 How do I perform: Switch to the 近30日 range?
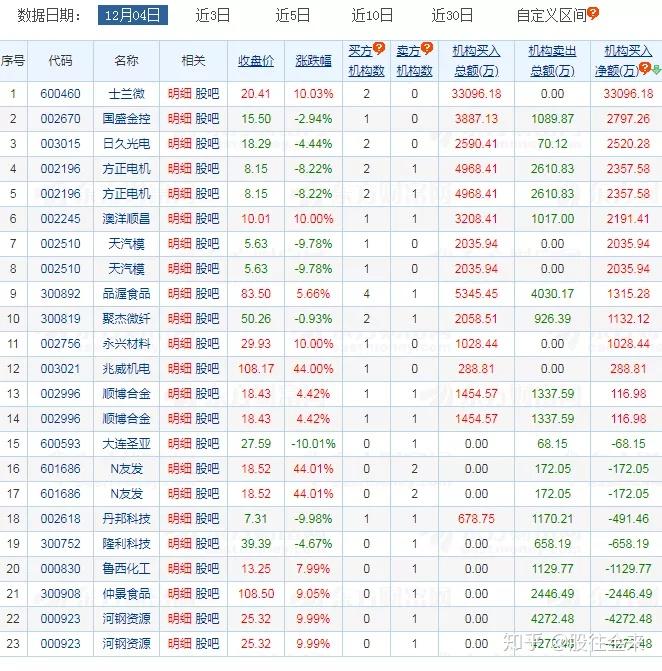(452, 15)
